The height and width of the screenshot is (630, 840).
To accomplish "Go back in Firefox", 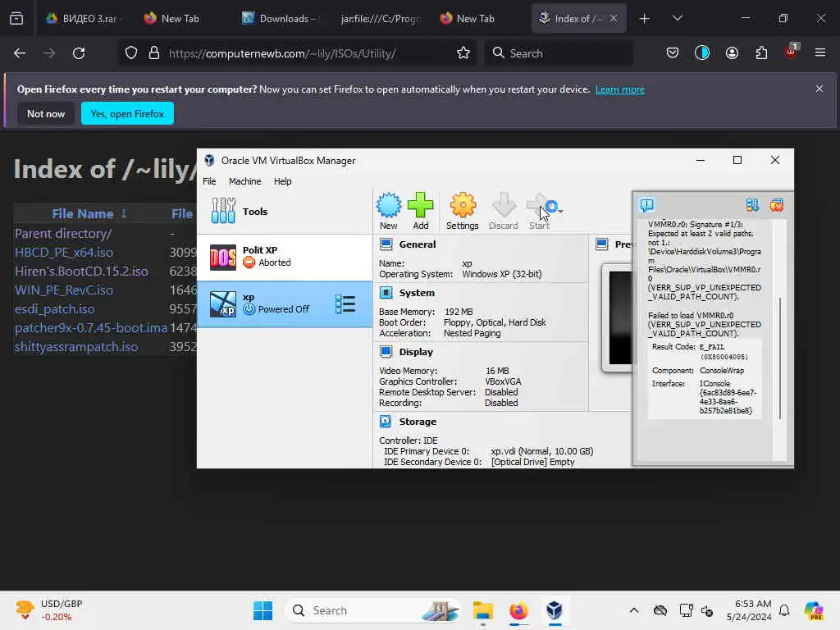I will click(20, 53).
